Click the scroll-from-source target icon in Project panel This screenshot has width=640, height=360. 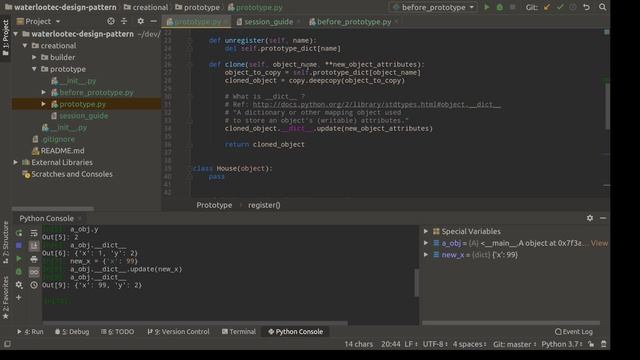(111, 21)
